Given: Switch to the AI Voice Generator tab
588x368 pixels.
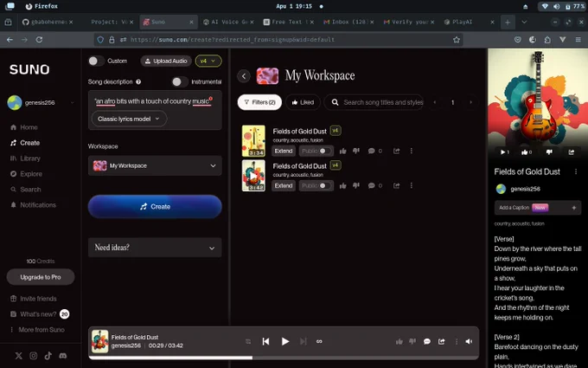Looking at the screenshot, I should coord(228,23).
